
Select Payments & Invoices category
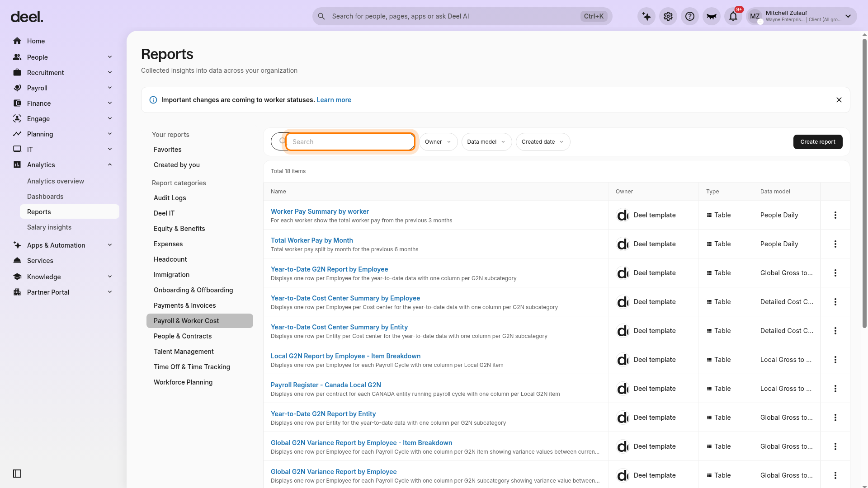click(200, 305)
